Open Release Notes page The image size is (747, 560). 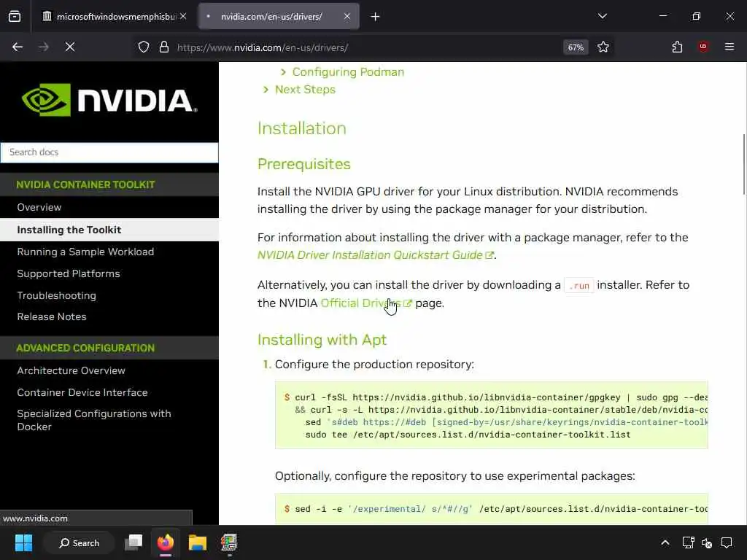coord(52,317)
